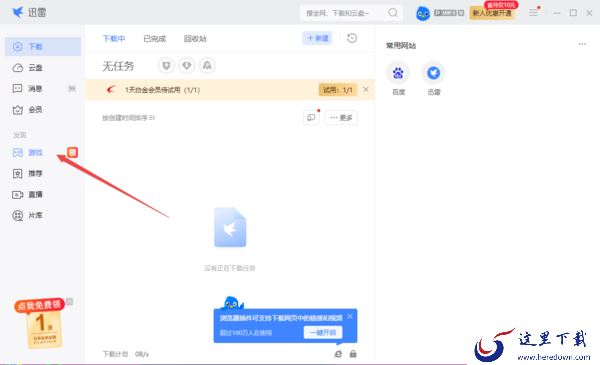Click the 新建 new task button
600x365 pixels.
click(x=317, y=38)
